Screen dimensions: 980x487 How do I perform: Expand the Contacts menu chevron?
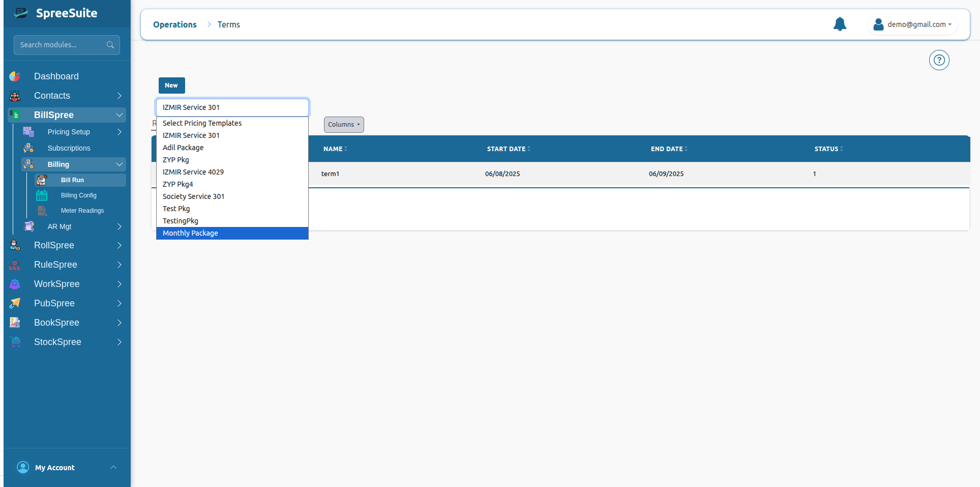120,96
